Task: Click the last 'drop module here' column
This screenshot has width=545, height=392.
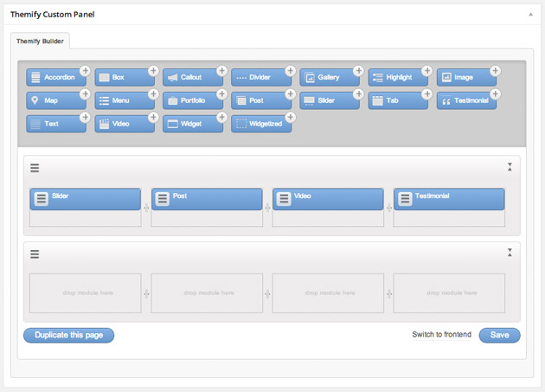Action: [449, 293]
